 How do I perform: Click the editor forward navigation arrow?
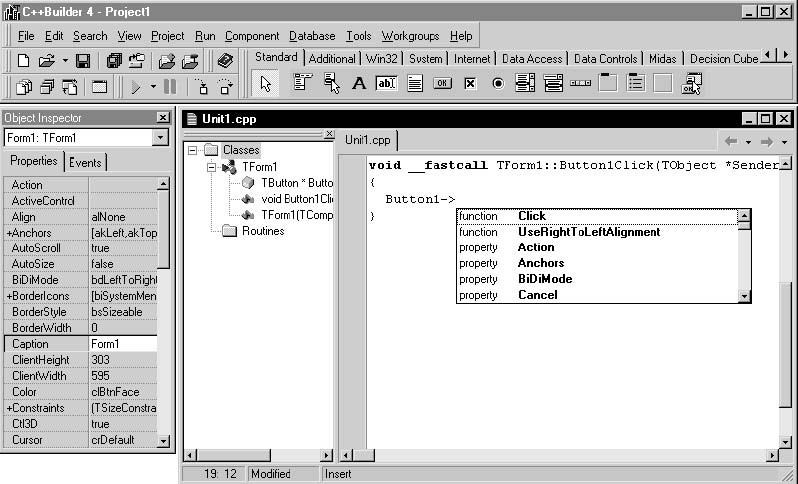[x=767, y=141]
